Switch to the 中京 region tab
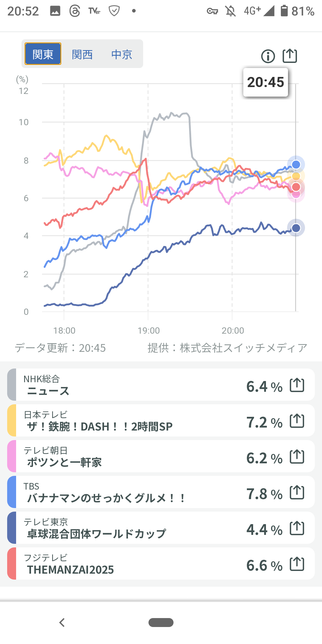 point(122,55)
